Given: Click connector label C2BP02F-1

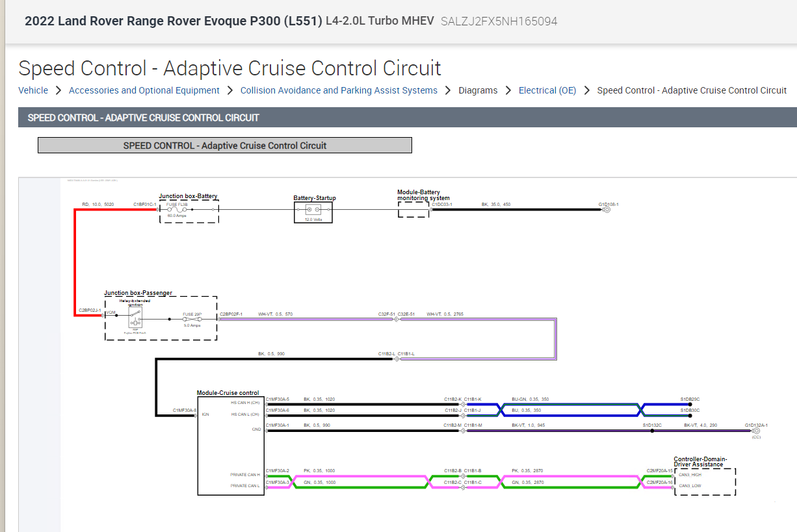Looking at the screenshot, I should 231,314.
